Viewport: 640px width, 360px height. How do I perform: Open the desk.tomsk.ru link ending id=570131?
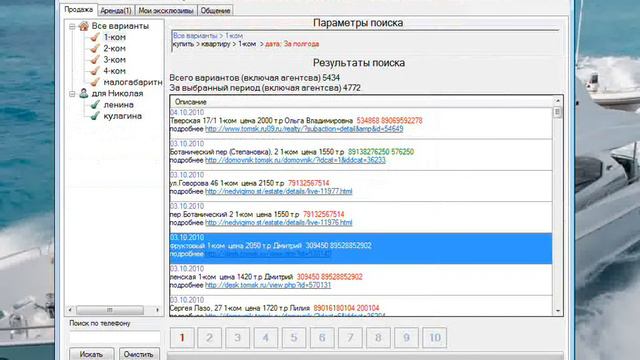(268, 285)
